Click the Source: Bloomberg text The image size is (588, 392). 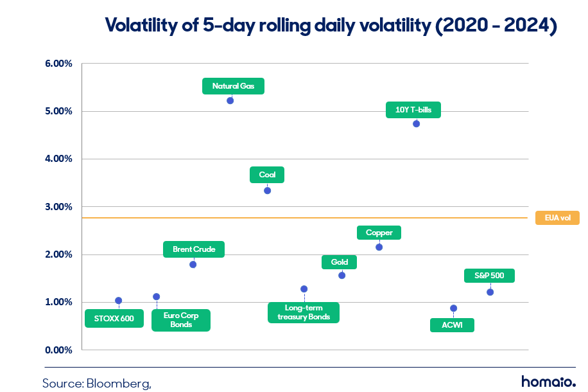(x=97, y=384)
